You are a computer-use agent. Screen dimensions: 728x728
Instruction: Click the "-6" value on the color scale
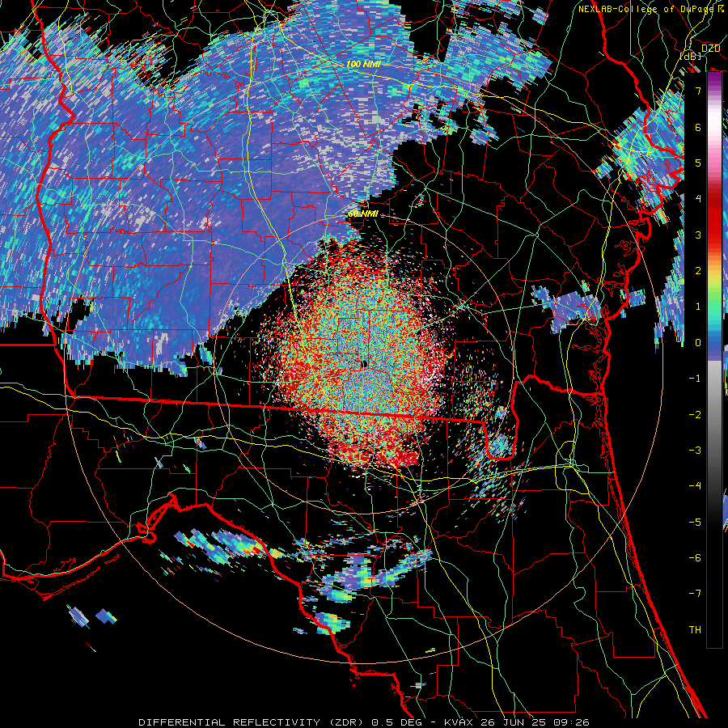695,558
